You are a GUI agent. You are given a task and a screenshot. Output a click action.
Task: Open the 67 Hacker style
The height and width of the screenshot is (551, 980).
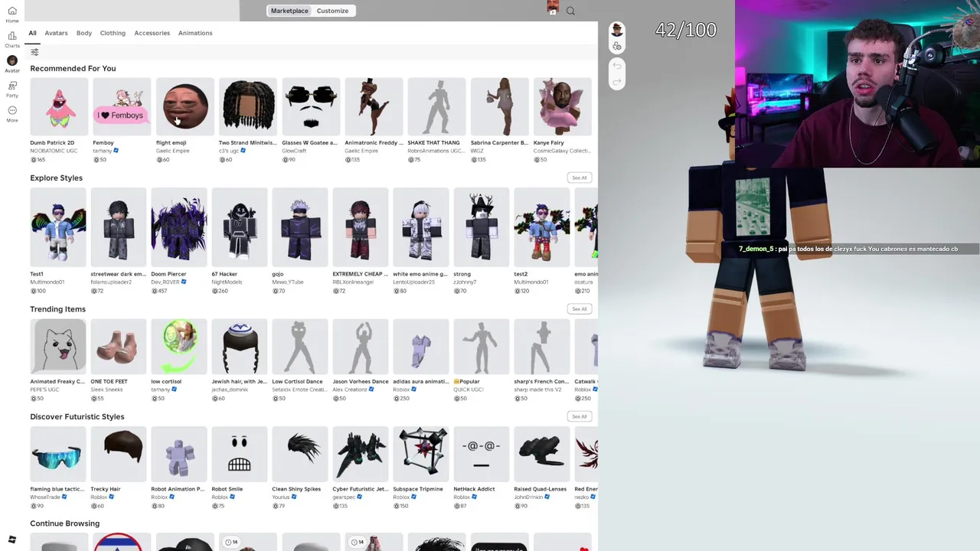coord(240,227)
